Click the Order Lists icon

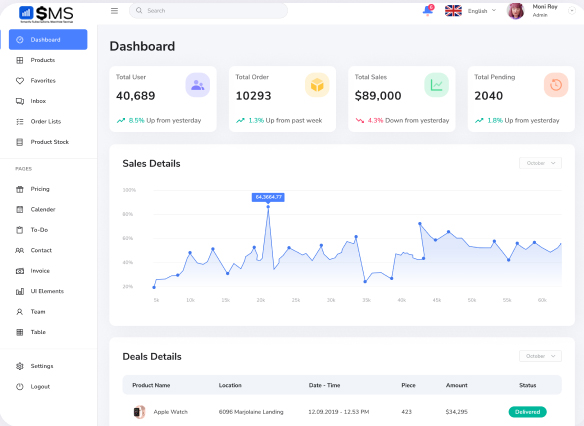(20, 122)
